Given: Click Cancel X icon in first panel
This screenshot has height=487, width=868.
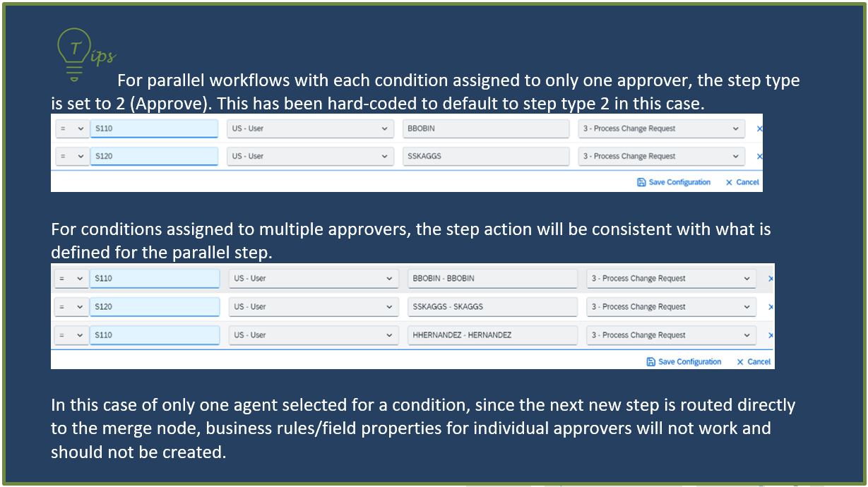Looking at the screenshot, I should click(x=729, y=182).
